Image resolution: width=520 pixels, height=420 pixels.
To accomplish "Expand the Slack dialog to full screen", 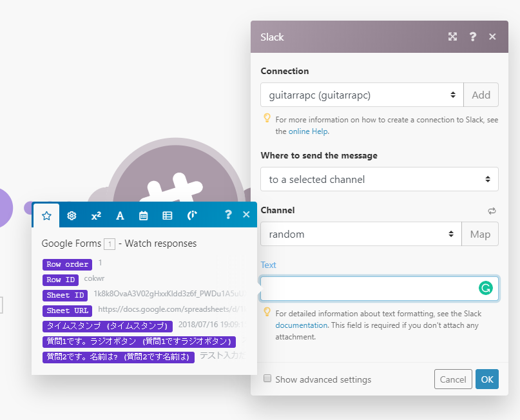I will (452, 37).
